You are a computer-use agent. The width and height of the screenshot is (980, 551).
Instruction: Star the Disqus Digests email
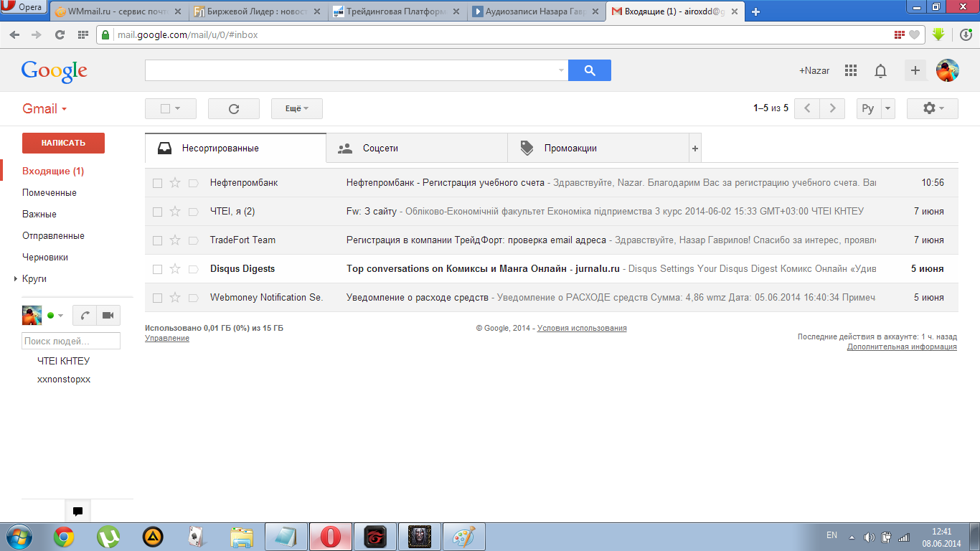tap(175, 269)
